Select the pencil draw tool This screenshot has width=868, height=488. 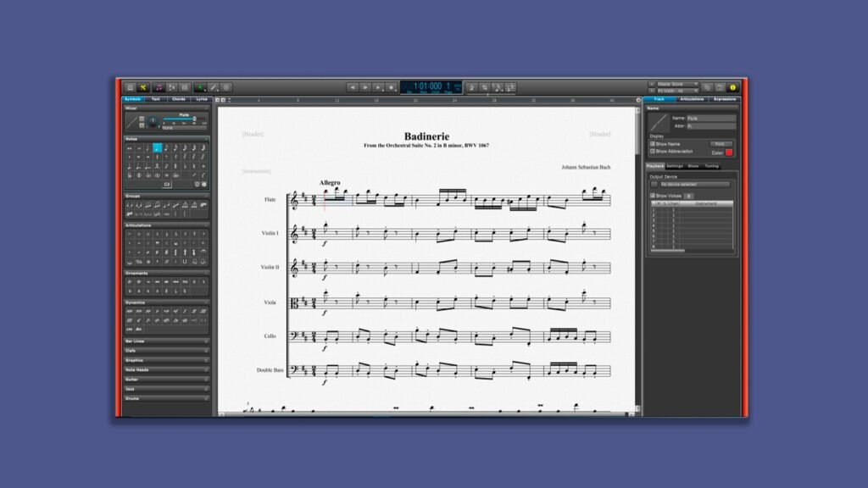pyautogui.click(x=213, y=87)
